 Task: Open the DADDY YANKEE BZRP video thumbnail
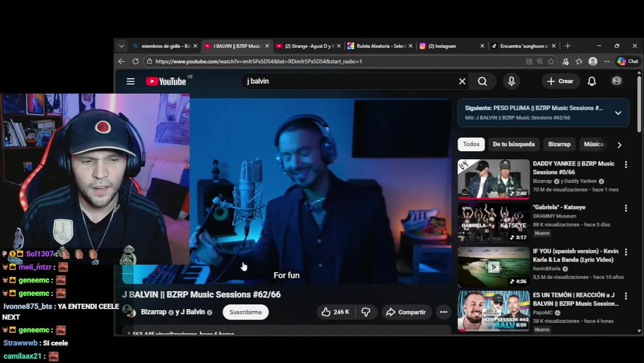493,179
